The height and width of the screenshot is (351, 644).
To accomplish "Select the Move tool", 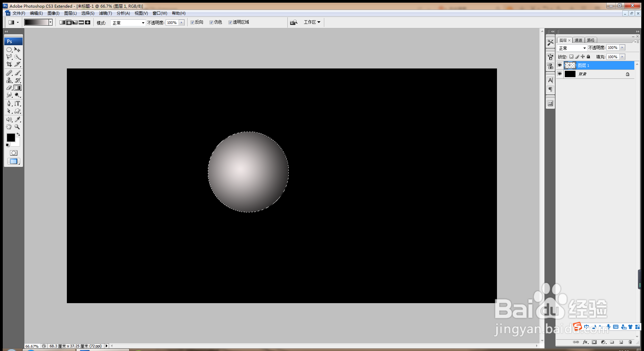I will pos(17,50).
